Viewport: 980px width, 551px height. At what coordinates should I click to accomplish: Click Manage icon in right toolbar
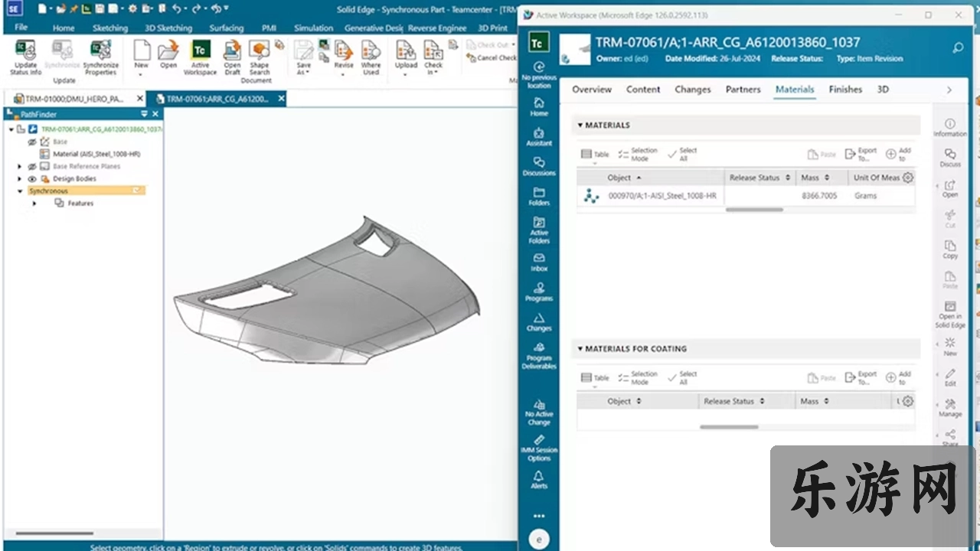(950, 408)
